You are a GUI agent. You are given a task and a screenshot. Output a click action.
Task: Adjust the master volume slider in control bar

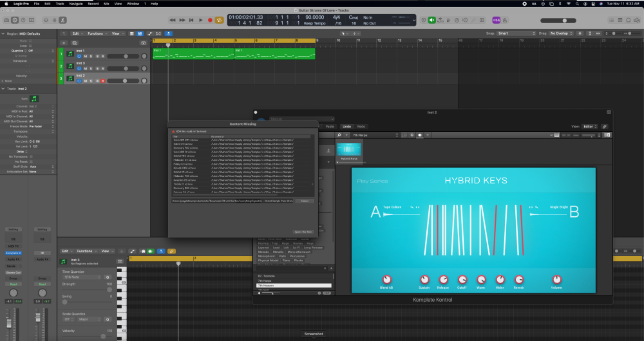pos(558,21)
